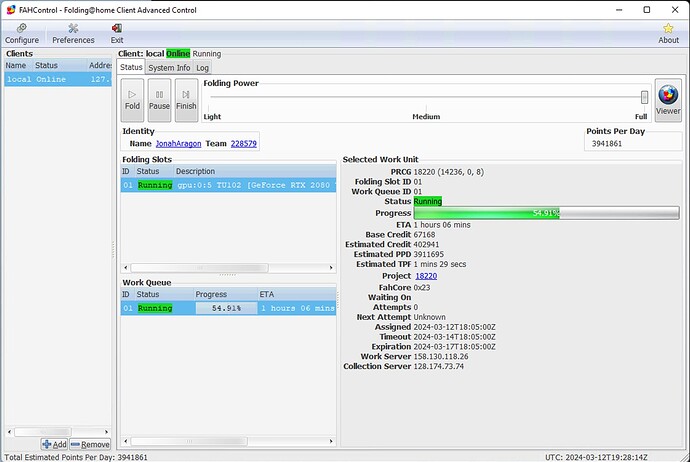The image size is (690, 462).
Task: Open the About star icon
Action: pyautogui.click(x=668, y=34)
